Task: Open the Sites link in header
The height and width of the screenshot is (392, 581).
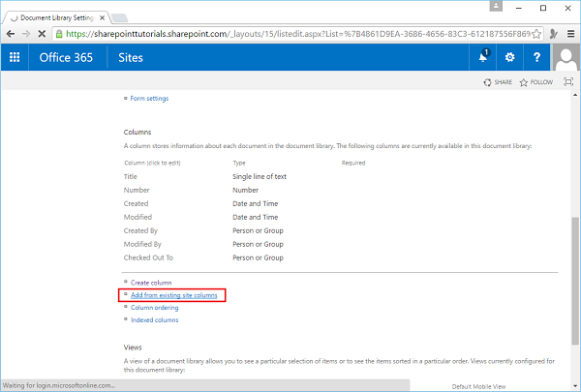Action: coord(131,57)
